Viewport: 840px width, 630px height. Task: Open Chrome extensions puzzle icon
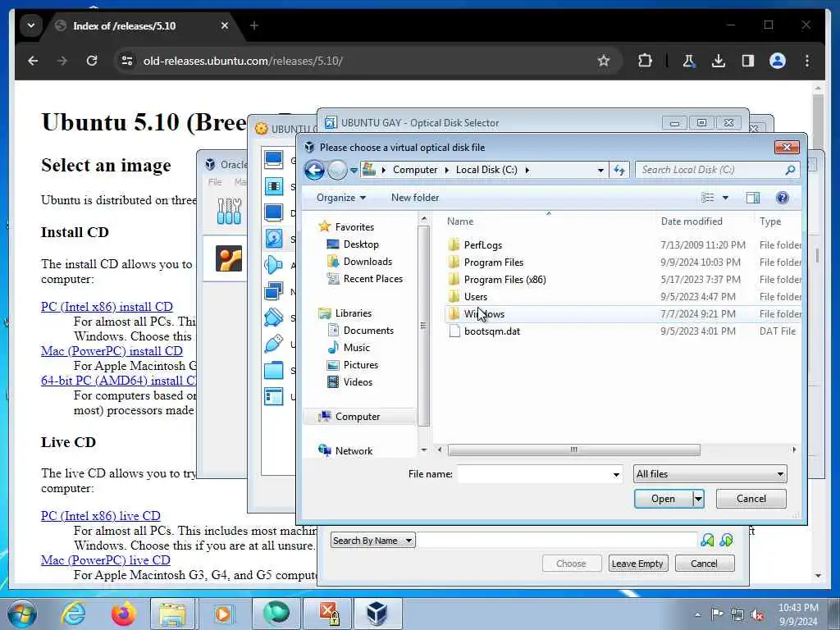645,61
